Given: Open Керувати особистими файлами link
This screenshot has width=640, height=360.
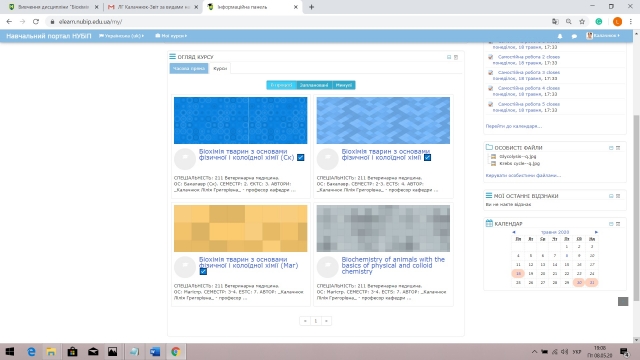Looking at the screenshot, I should click(523, 176).
